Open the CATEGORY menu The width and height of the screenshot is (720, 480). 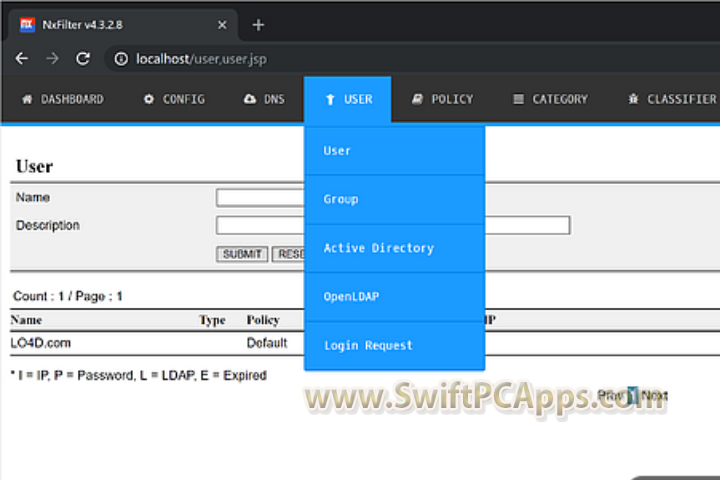551,99
